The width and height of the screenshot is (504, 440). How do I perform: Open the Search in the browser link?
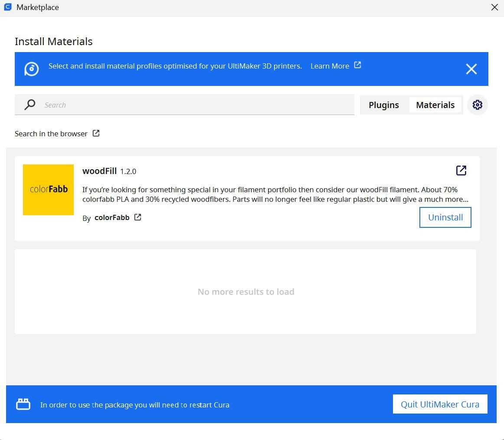pyautogui.click(x=51, y=134)
